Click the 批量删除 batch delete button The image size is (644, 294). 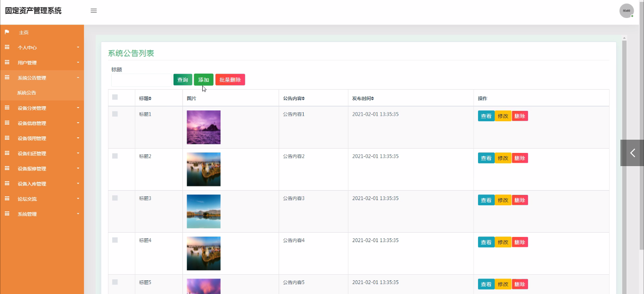(230, 80)
